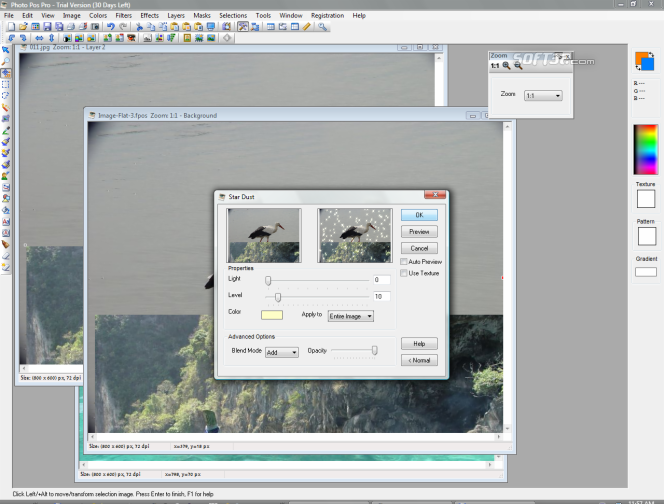Select the arrow pointer tool
The width and height of the screenshot is (664, 504).
[x=6, y=50]
